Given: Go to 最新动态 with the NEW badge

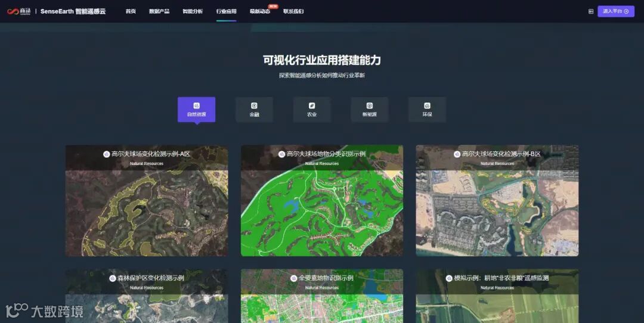Looking at the screenshot, I should [260, 11].
